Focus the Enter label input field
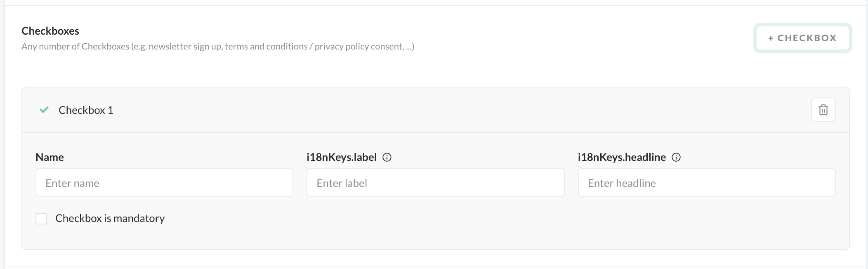Screen dimensions: 868x269 click(x=435, y=183)
